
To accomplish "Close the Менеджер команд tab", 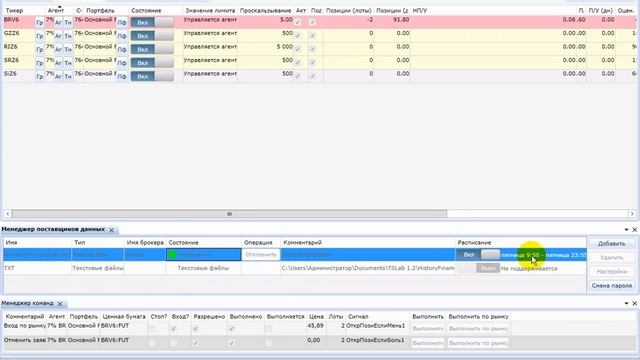I will click(60, 304).
